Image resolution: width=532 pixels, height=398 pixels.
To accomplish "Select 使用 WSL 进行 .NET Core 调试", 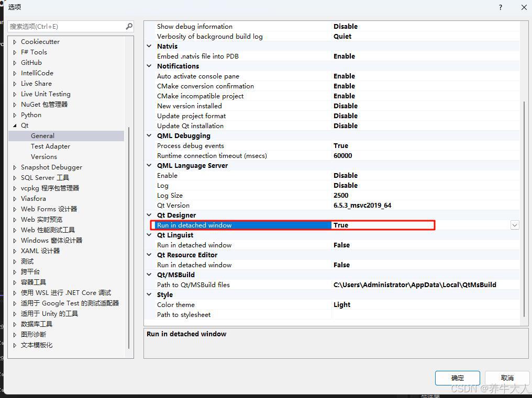I will tap(66, 293).
